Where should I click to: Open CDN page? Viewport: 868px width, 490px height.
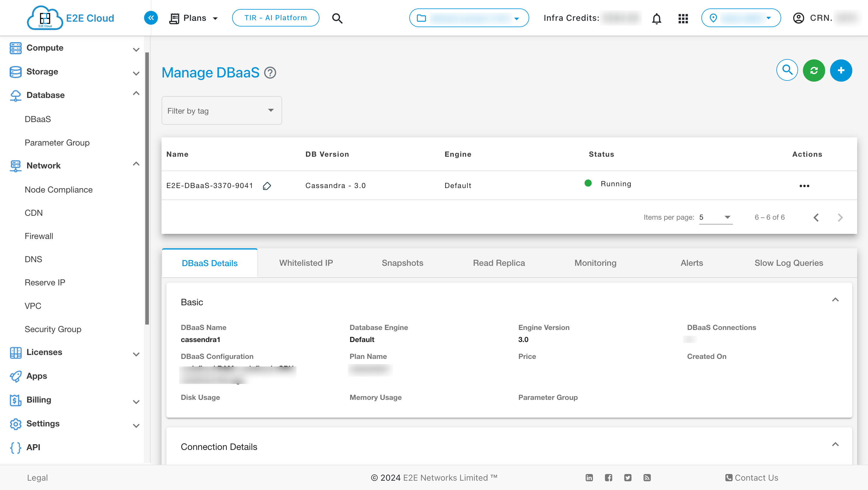[x=33, y=213]
